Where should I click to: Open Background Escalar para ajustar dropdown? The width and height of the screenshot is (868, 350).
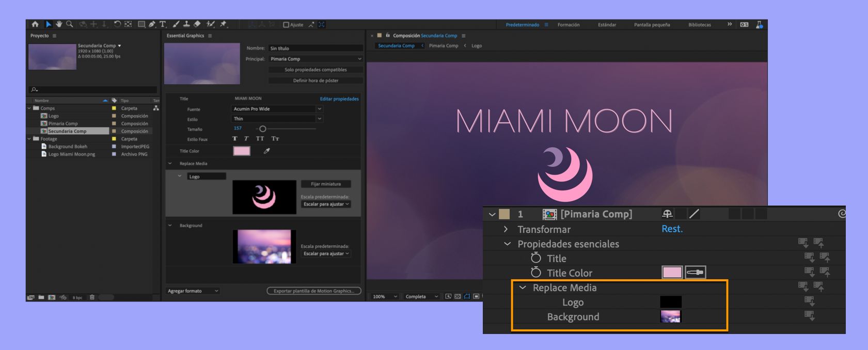pos(326,254)
